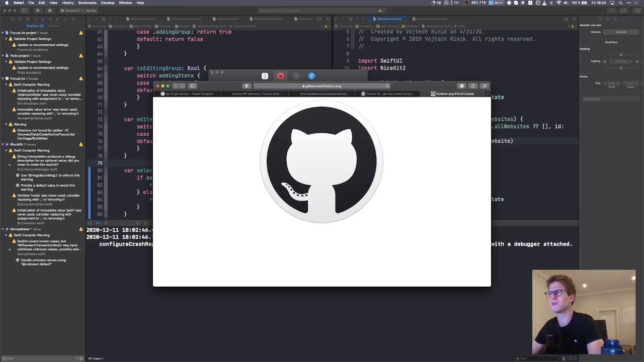Collapse MoneyMaker 1 issue group
Viewport: 644px width, 362px height.
coord(3,229)
